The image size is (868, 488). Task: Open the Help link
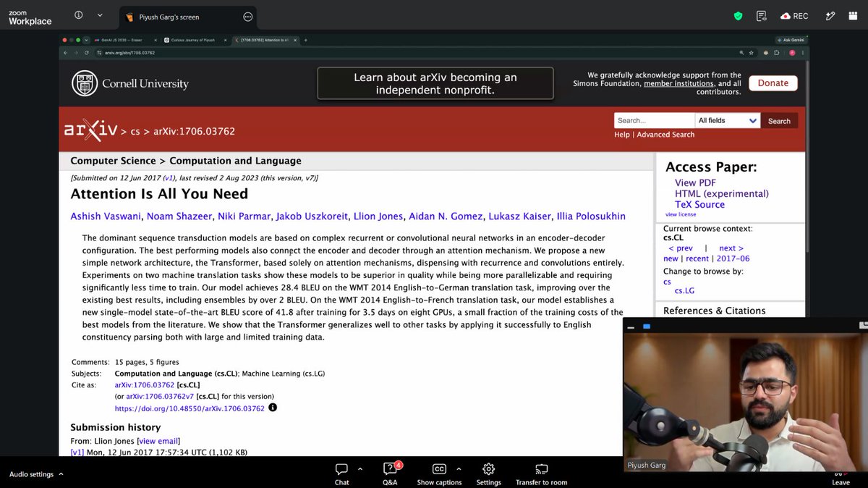[621, 135]
